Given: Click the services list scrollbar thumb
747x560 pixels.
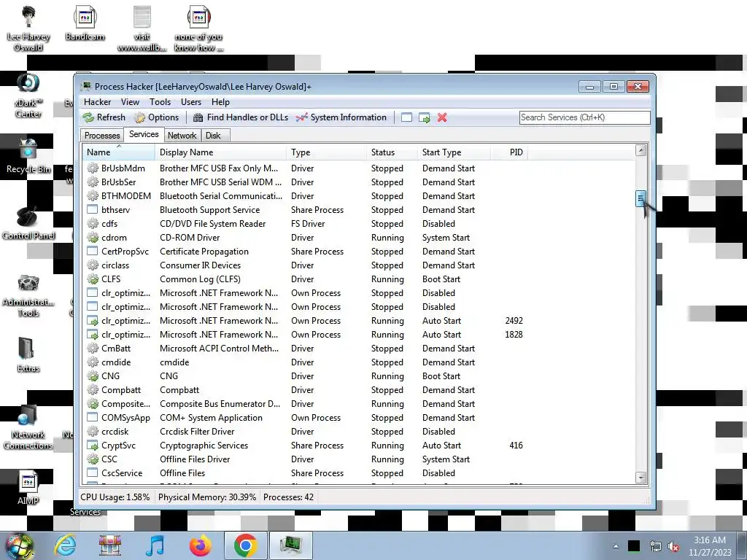Looking at the screenshot, I should (x=640, y=198).
